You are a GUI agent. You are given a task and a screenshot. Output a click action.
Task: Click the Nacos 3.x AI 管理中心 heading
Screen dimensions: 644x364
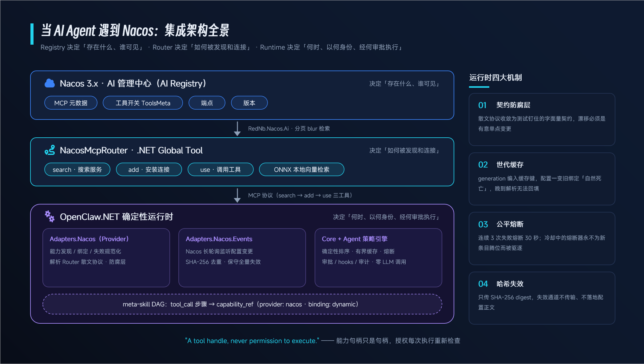pos(133,83)
